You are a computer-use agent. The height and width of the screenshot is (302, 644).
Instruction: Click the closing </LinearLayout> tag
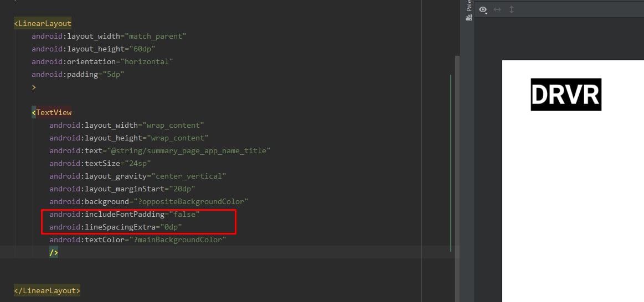pyautogui.click(x=47, y=290)
